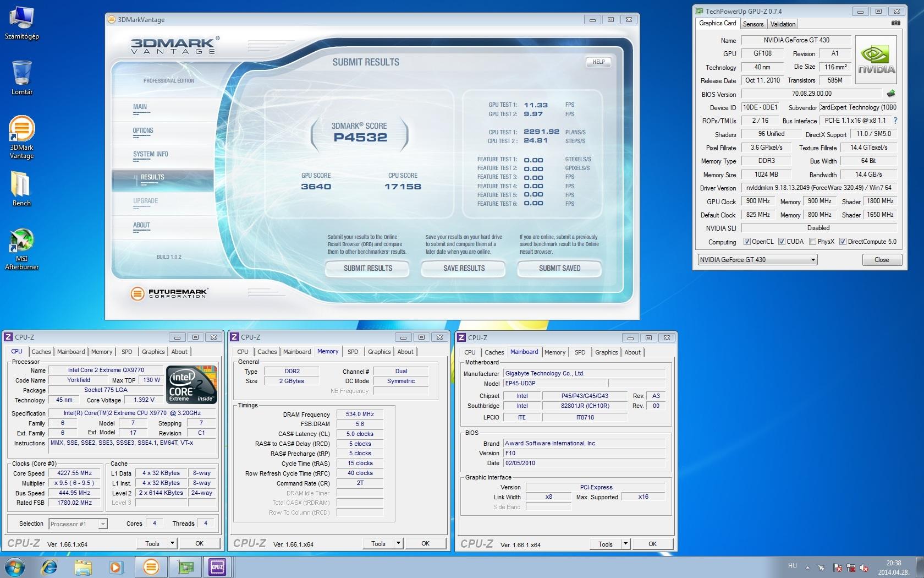Select OPTIONS in 3DMark sidebar
924x578 pixels.
pyautogui.click(x=143, y=131)
